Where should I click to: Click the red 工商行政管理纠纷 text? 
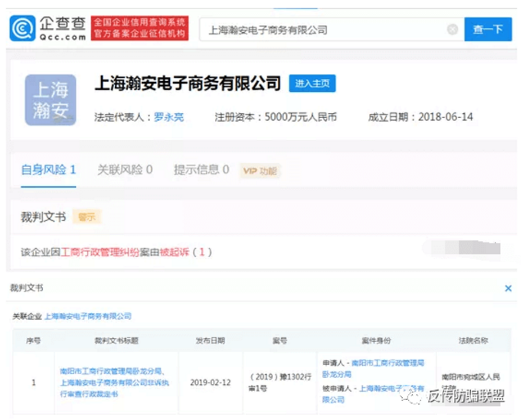100,252
